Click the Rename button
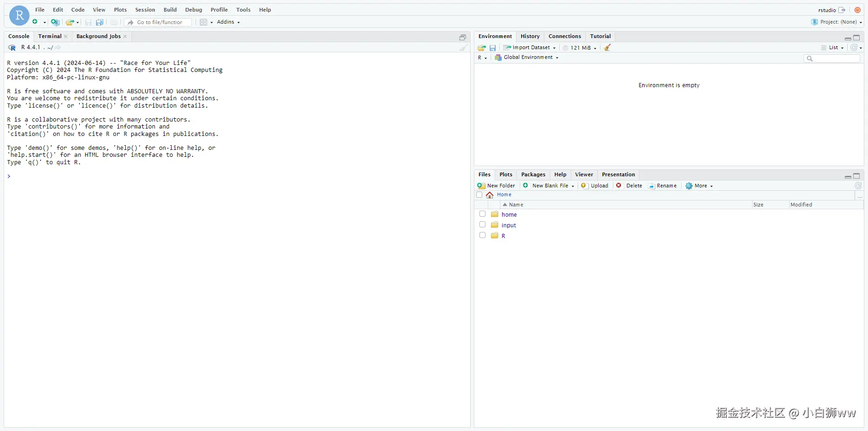This screenshot has width=868, height=431. (663, 186)
